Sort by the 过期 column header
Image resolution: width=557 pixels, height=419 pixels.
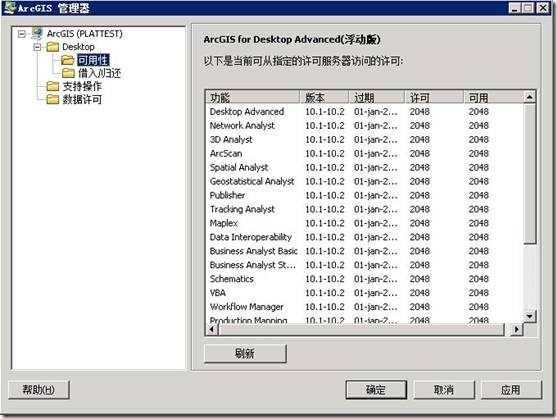(377, 97)
